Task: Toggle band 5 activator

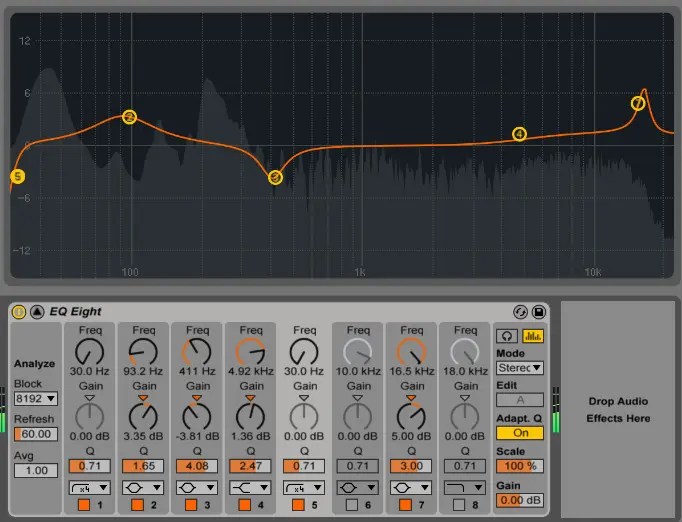Action: pyautogui.click(x=298, y=505)
